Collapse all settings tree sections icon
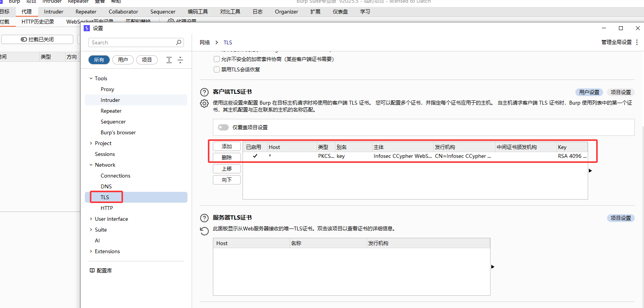 point(180,60)
